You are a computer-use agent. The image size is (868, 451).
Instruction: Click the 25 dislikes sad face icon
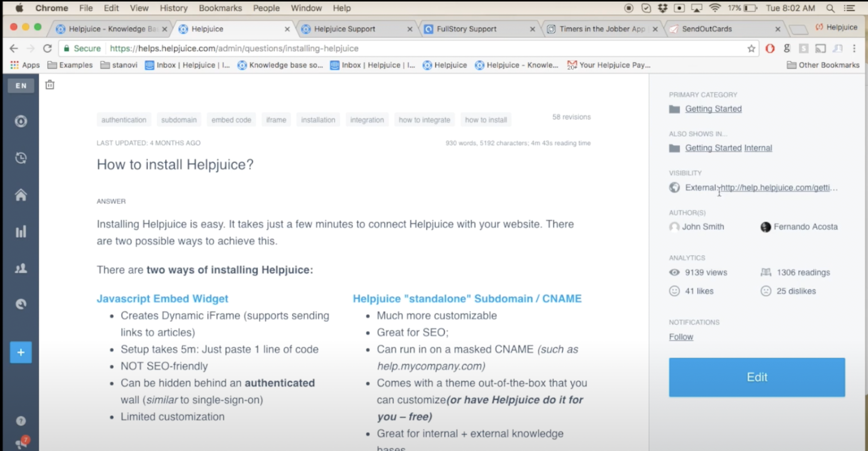click(766, 291)
